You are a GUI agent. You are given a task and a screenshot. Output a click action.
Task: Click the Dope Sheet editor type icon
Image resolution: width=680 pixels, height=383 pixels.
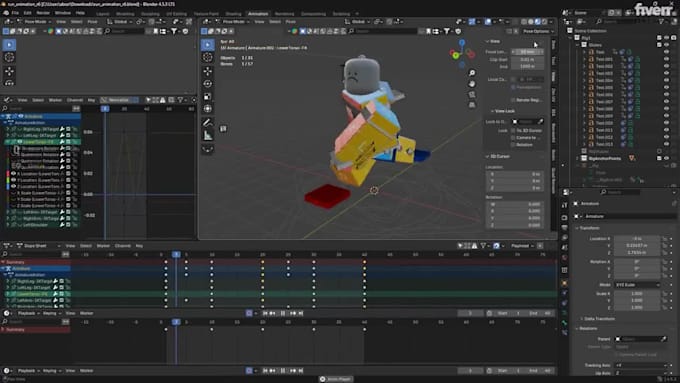point(7,246)
